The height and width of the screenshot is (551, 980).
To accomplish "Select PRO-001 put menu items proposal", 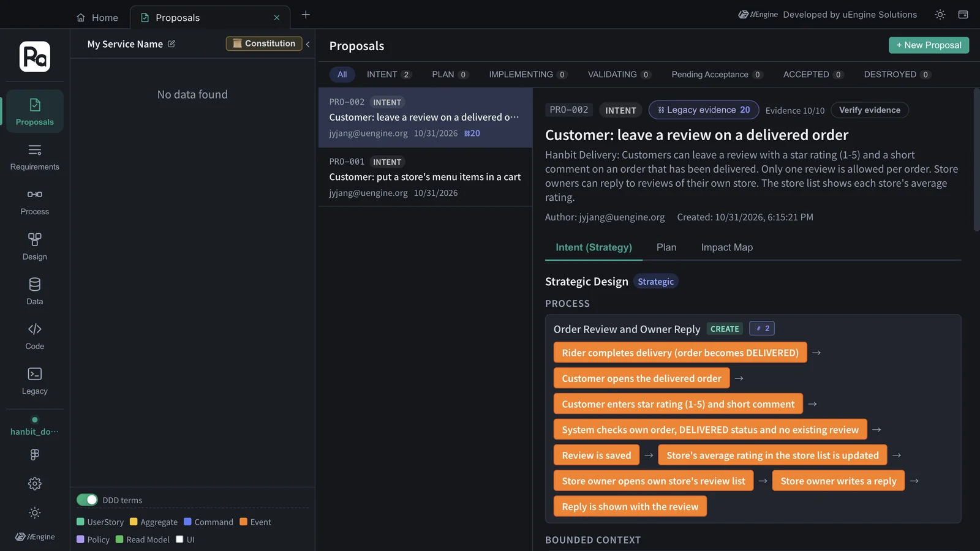I will coord(425,177).
